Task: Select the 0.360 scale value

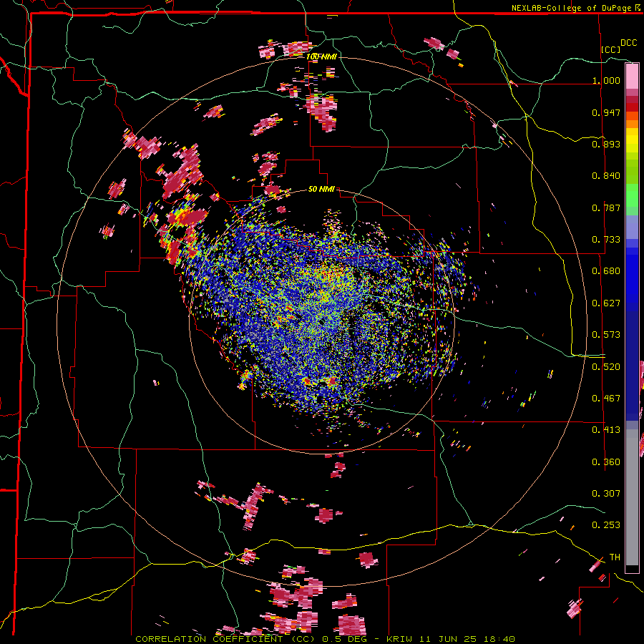Action: tap(606, 462)
